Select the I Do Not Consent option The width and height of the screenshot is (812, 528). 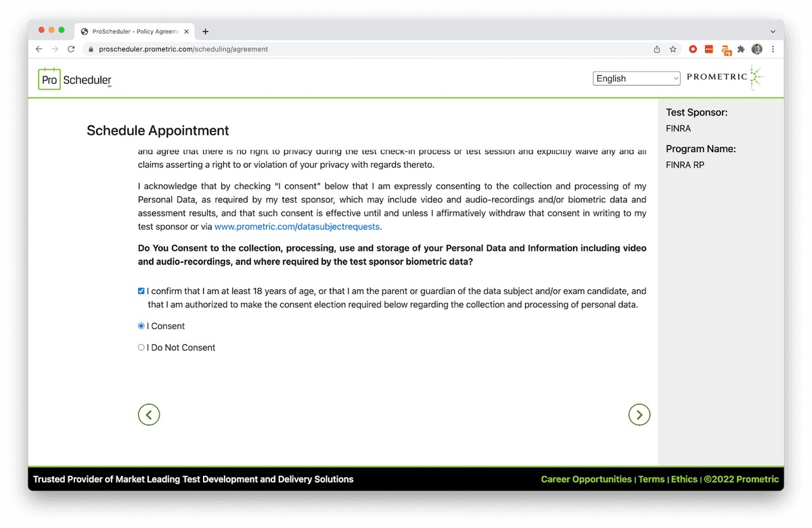tap(141, 347)
